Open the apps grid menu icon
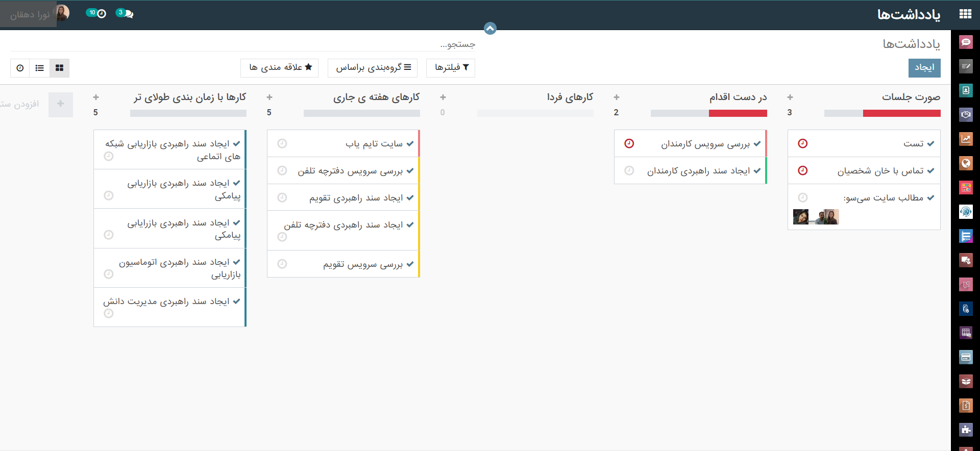Screen dimensions: 980x451 coord(965,14)
